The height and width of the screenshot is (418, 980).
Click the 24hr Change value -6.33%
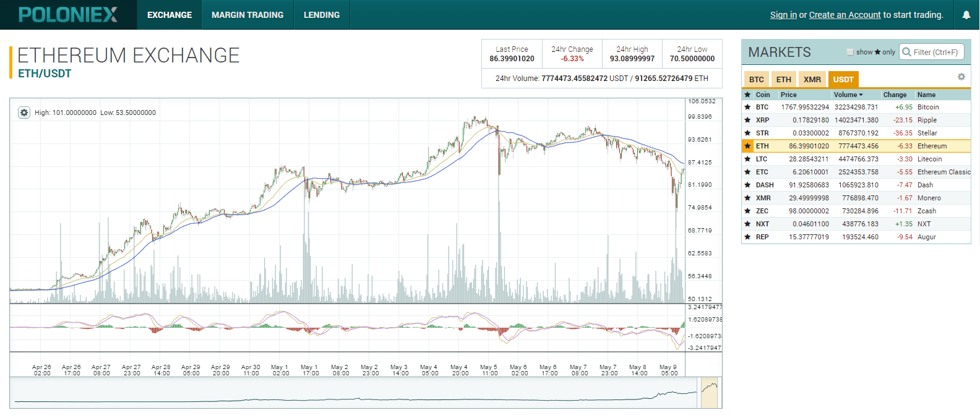[572, 59]
